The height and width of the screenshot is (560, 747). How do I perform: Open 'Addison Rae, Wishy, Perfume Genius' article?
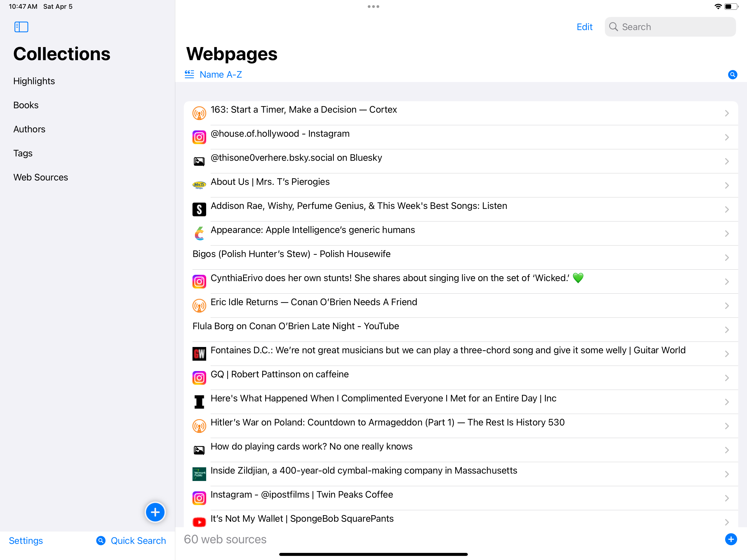pos(461,209)
